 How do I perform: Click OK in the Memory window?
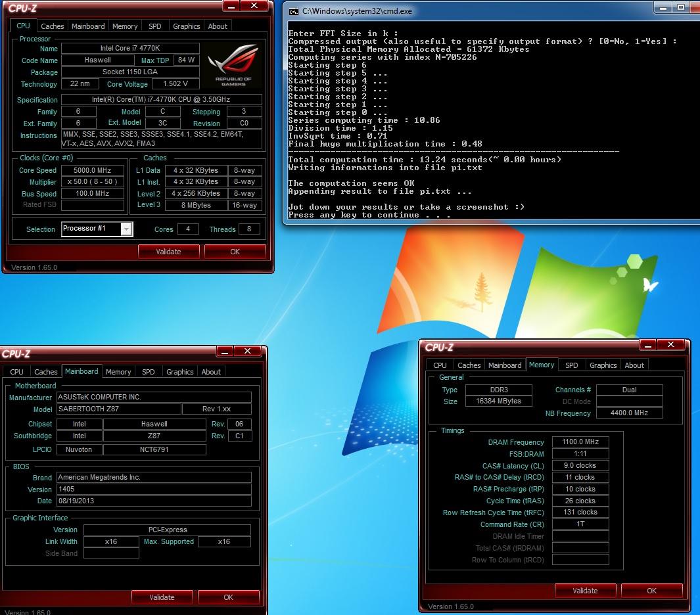coord(652,591)
